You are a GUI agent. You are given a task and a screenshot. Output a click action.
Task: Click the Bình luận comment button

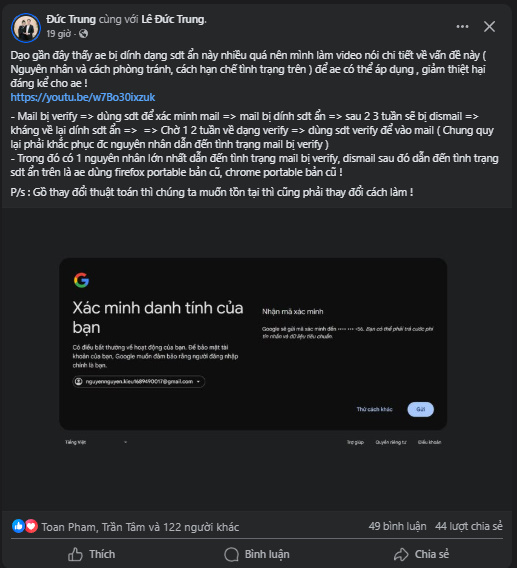point(257,554)
